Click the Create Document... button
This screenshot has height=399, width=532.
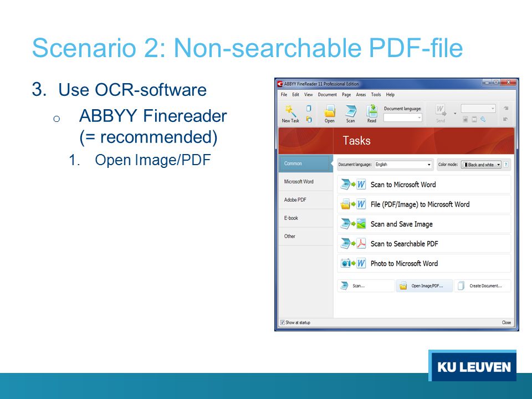click(483, 286)
